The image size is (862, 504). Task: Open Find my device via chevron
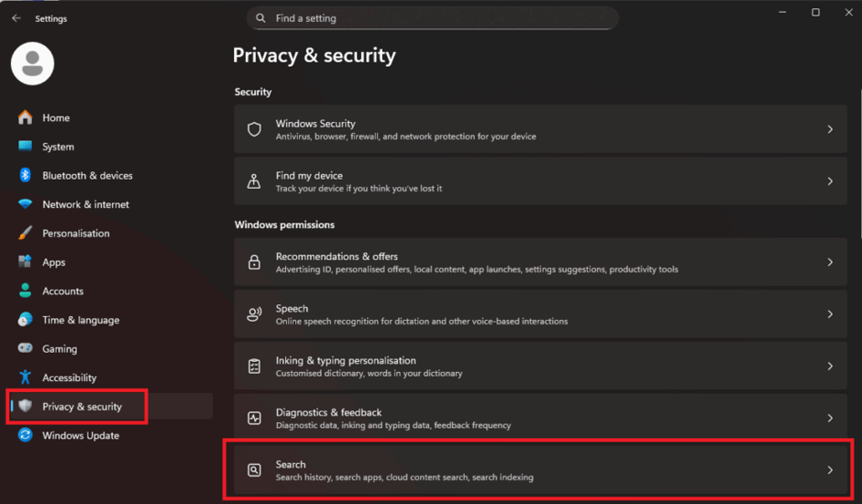click(830, 181)
